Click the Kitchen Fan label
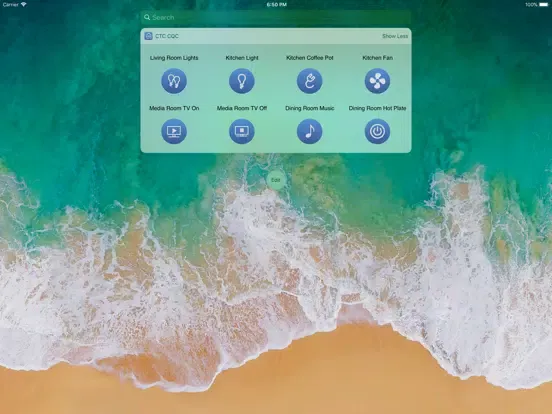Screen dimensions: 552x414 377,58
